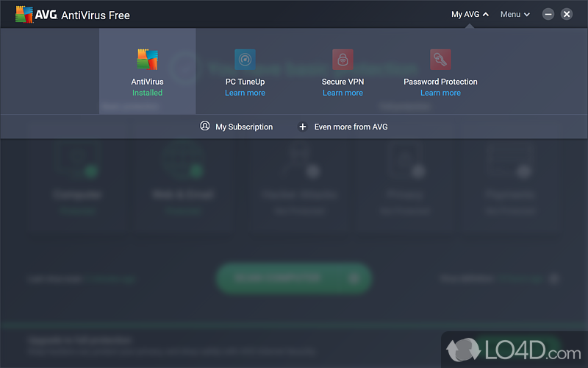The width and height of the screenshot is (588, 368).
Task: Click the plus icon for more AVG
Action: (303, 127)
